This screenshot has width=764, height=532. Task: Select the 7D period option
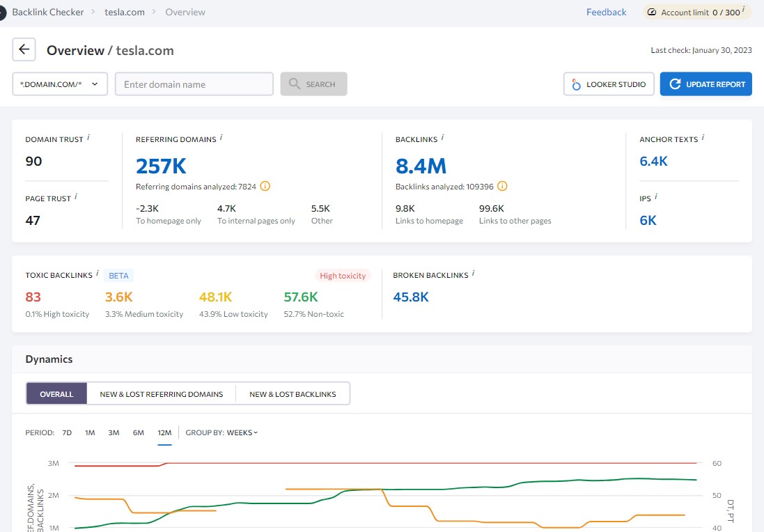(67, 432)
